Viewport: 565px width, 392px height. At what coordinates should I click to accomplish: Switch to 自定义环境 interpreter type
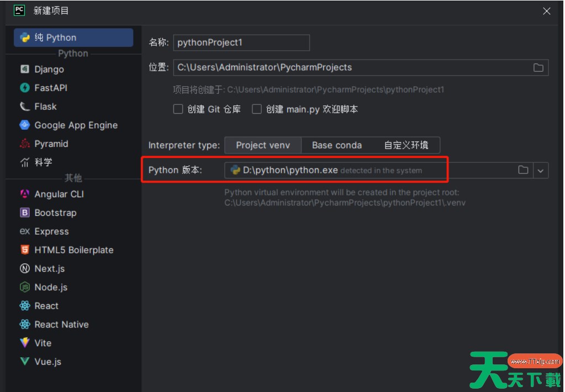coord(406,145)
